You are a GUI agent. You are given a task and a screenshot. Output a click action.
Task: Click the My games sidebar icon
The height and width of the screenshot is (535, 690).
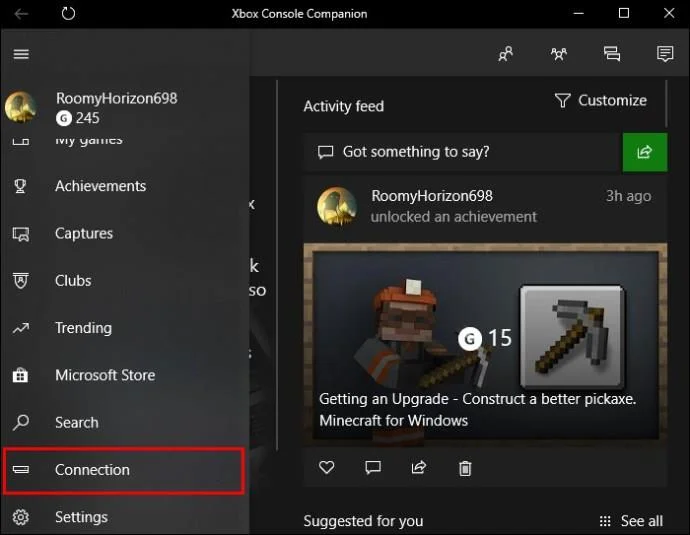(21, 141)
